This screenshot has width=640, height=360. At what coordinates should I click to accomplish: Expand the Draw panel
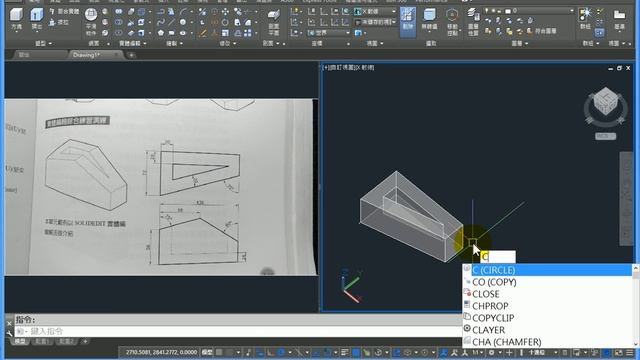pyautogui.click(x=174, y=43)
